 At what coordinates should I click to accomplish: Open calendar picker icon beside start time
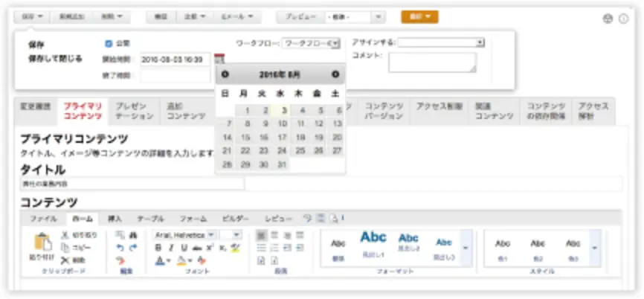point(218,59)
